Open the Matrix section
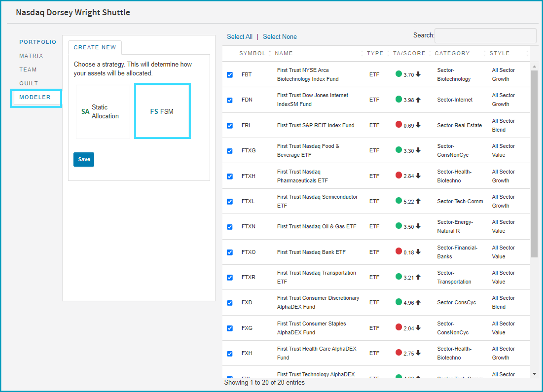Viewport: 543px width, 392px height. [x=31, y=56]
